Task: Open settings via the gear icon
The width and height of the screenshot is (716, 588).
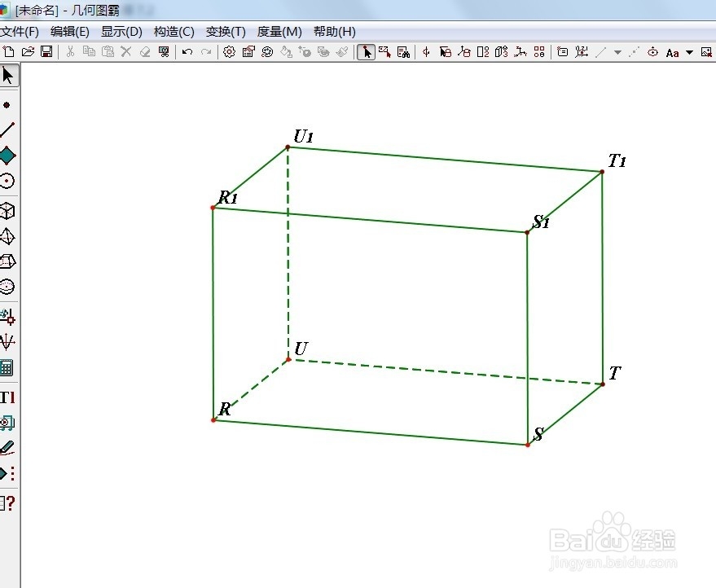Action: pos(229,51)
